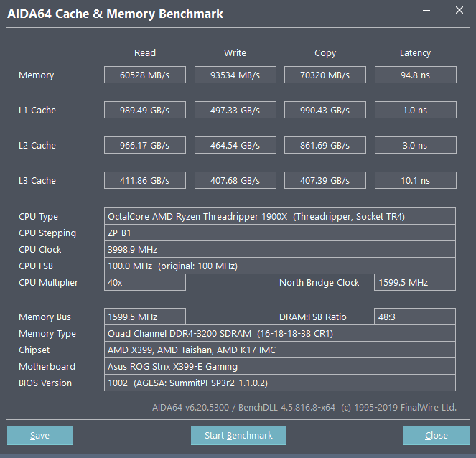Click the Memory Latency 94.8 ns field
The width and height of the screenshot is (476, 458).
click(415, 75)
